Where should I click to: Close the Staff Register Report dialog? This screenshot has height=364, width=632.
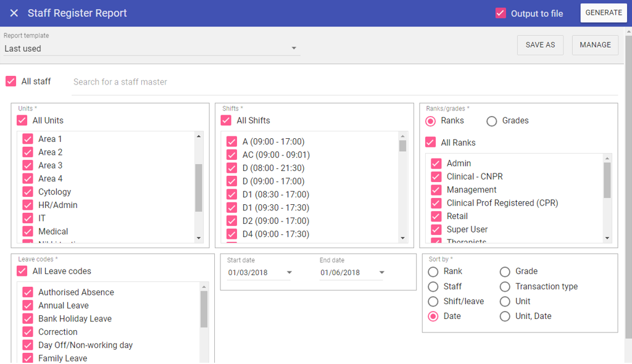point(14,13)
